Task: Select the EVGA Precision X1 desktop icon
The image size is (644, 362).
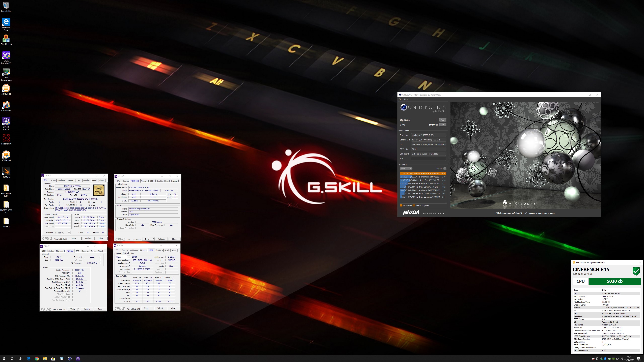Action: 6,58
